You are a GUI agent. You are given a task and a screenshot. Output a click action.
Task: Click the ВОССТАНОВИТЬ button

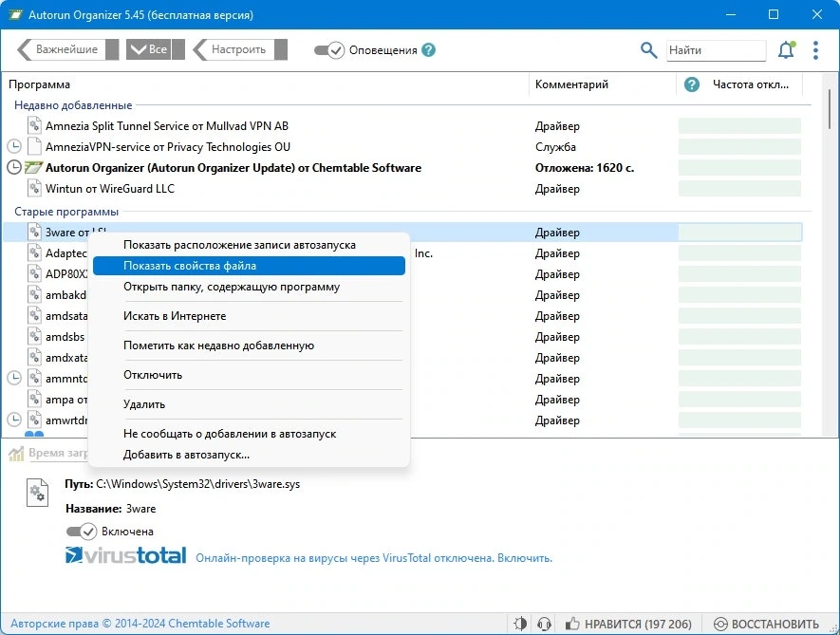767,624
